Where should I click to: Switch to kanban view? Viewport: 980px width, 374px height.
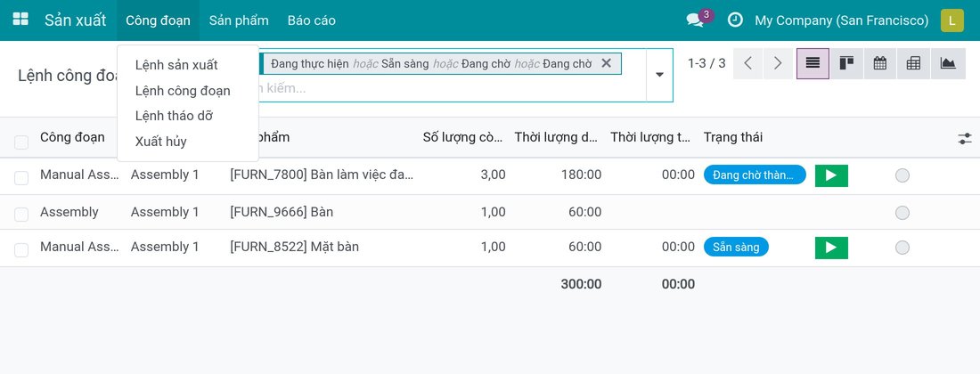tap(847, 64)
